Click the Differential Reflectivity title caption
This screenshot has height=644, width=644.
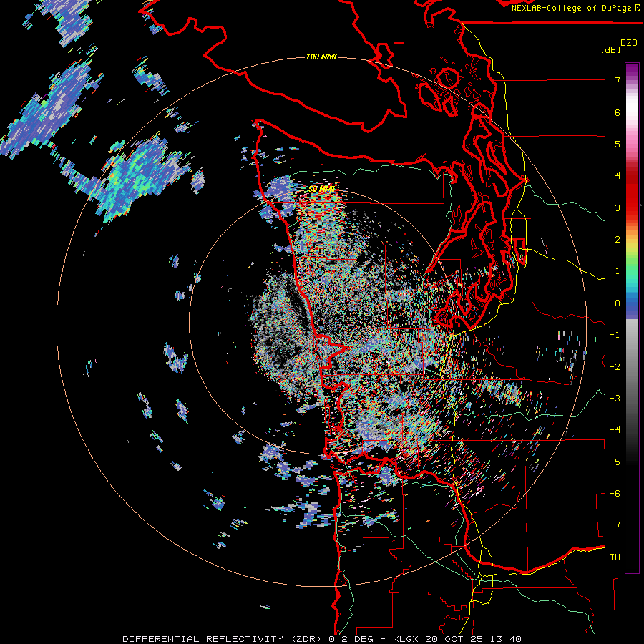pos(322,639)
